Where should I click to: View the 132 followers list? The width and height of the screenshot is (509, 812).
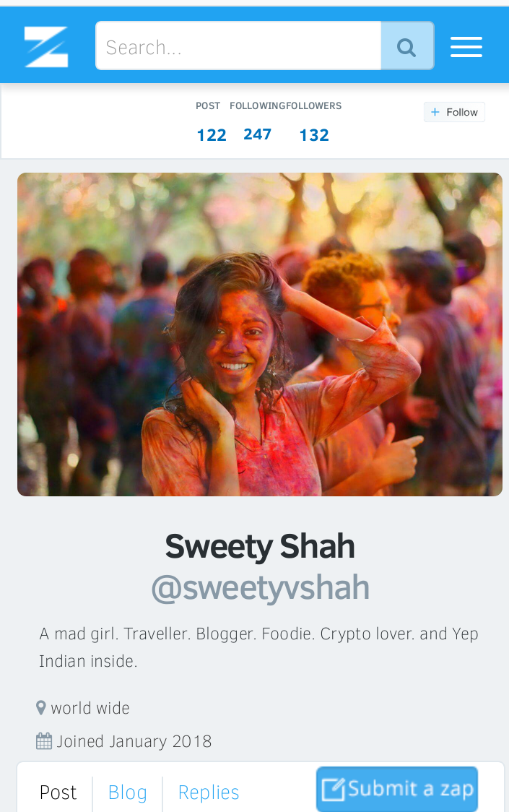pyautogui.click(x=314, y=135)
